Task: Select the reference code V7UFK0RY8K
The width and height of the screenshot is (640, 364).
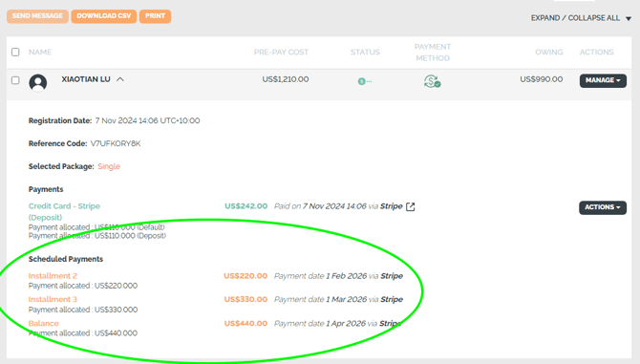Action: (x=116, y=143)
